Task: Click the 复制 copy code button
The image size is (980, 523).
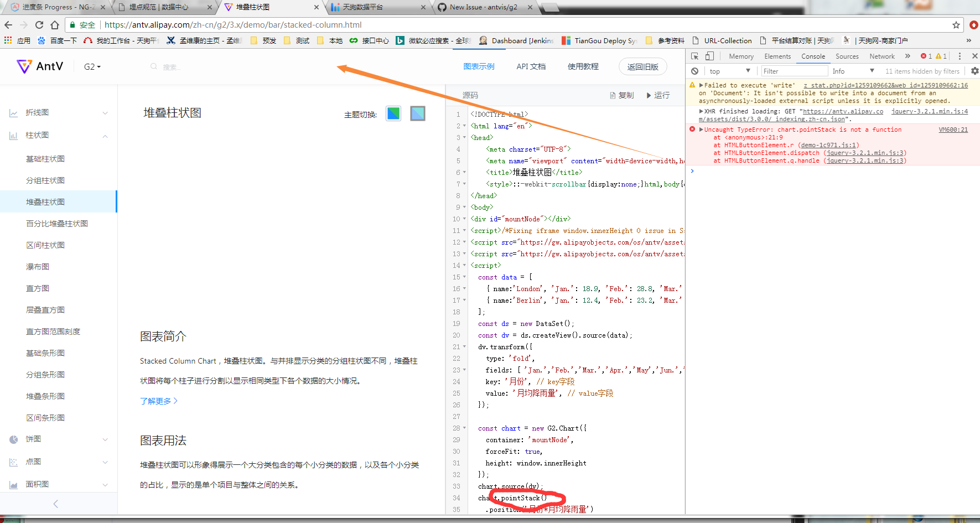Action: point(622,95)
